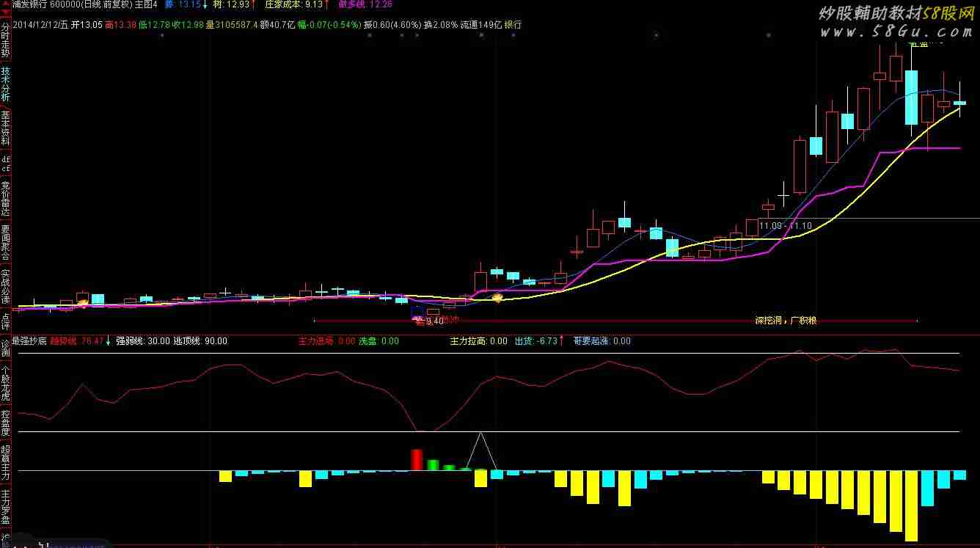980x548 pixels.
Task: Click the tallest yellow bar at bottom right
Action: coord(911,506)
